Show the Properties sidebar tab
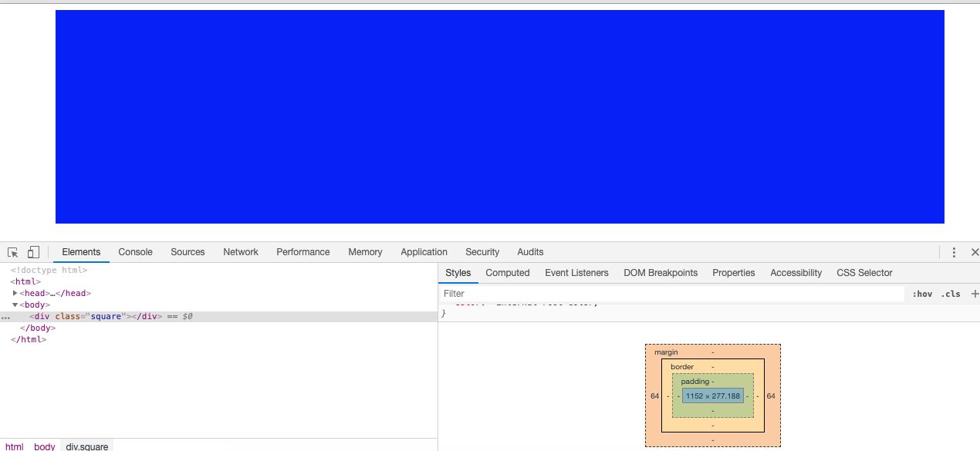 [x=733, y=273]
